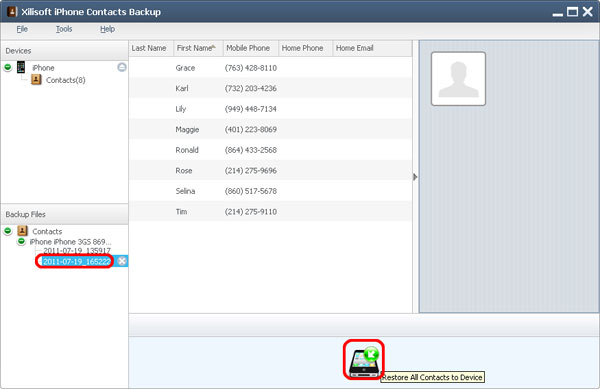The width and height of the screenshot is (600, 389).
Task: Click the Contacts book icon under Backup Files
Action: 23,231
